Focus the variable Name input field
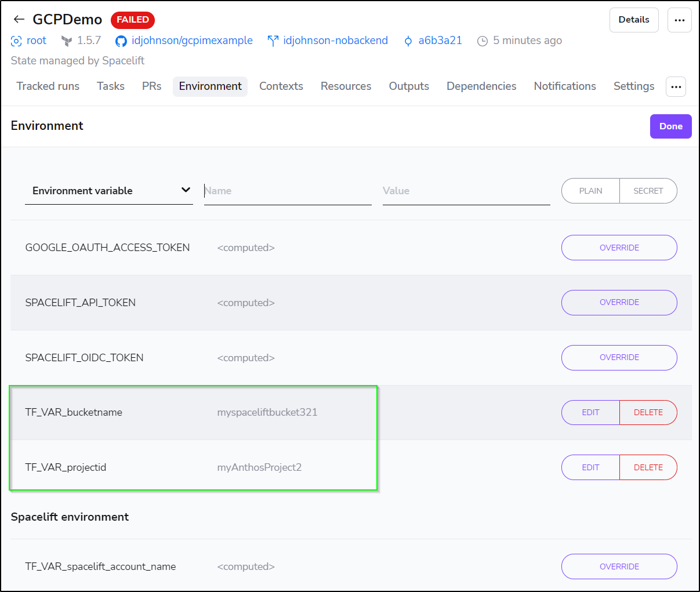The width and height of the screenshot is (700, 592). coord(288,191)
